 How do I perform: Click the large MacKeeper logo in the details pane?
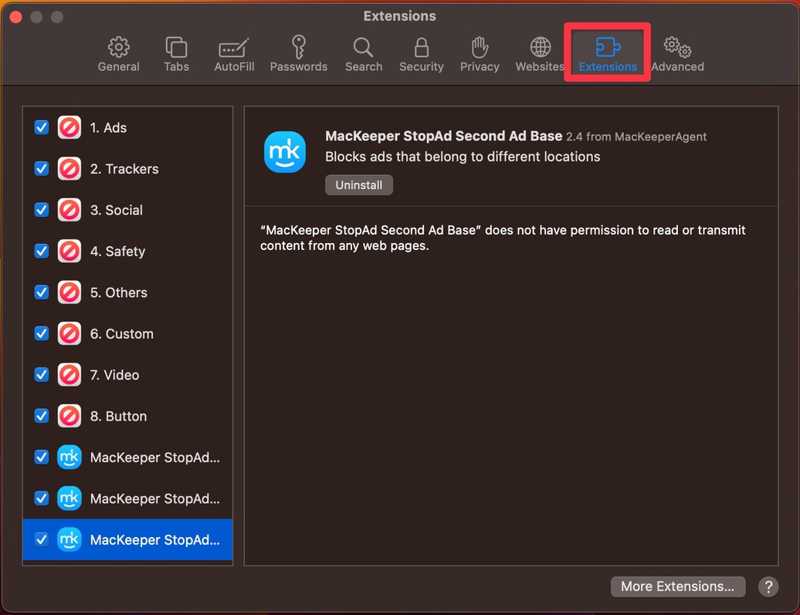click(x=285, y=152)
